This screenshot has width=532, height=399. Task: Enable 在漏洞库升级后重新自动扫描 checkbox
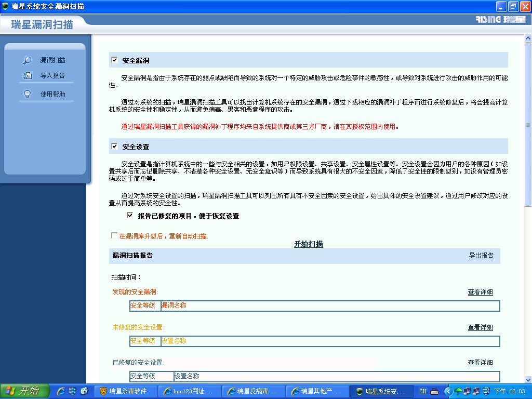114,236
